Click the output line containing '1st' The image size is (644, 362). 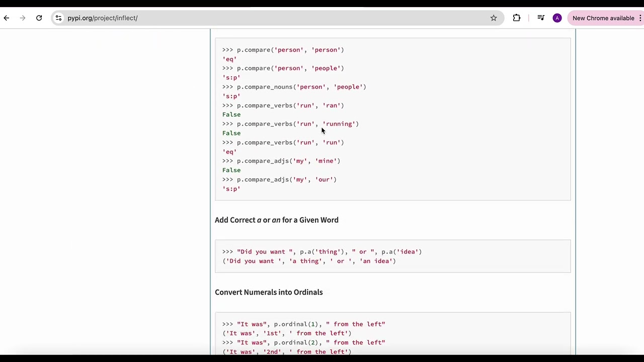[287, 333]
